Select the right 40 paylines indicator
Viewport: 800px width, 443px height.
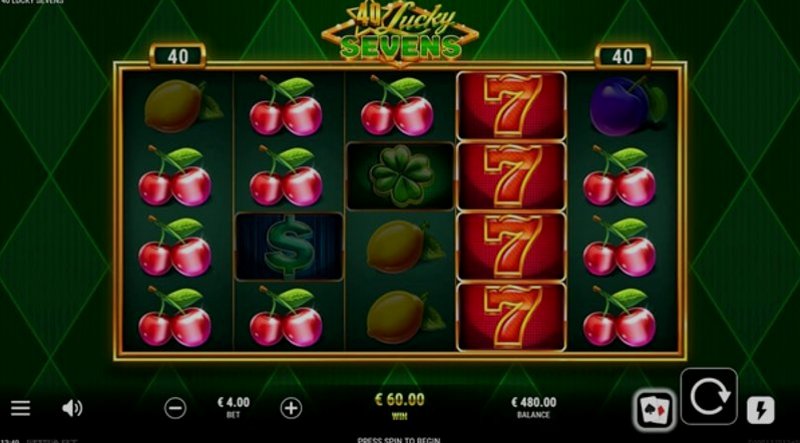tap(622, 56)
